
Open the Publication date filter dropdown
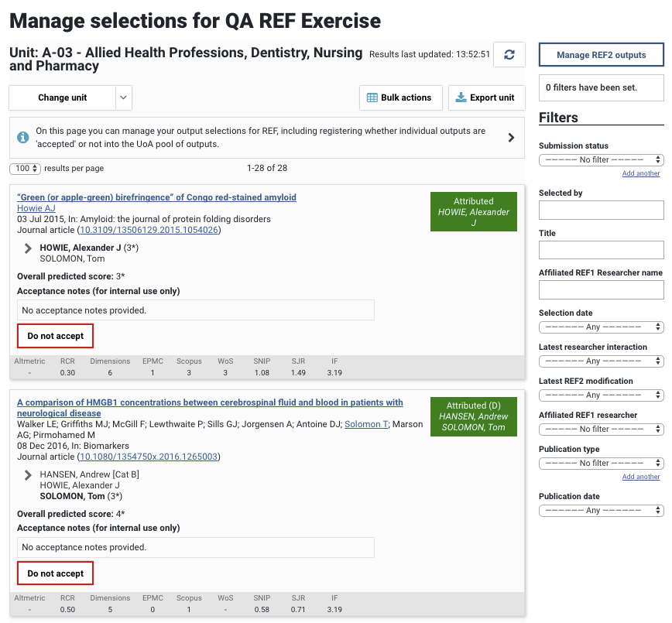(x=601, y=510)
